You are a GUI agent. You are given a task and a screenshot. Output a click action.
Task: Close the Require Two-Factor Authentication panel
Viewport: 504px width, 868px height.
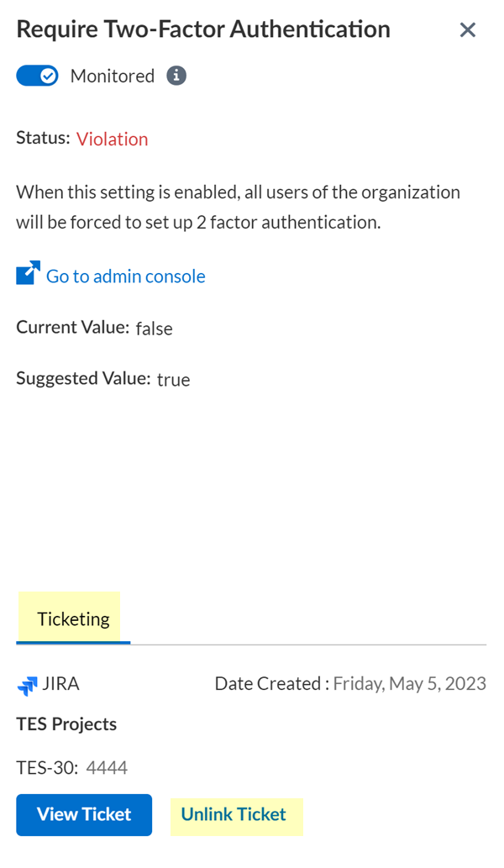pyautogui.click(x=468, y=30)
